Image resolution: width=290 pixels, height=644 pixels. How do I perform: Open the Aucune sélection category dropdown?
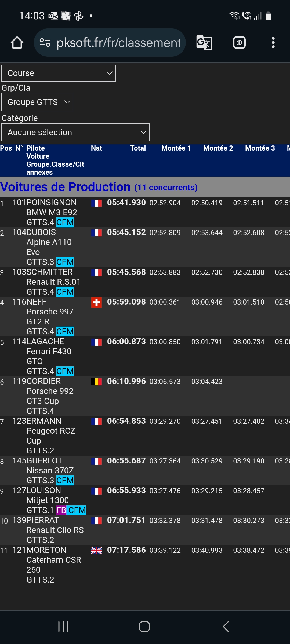tap(75, 132)
